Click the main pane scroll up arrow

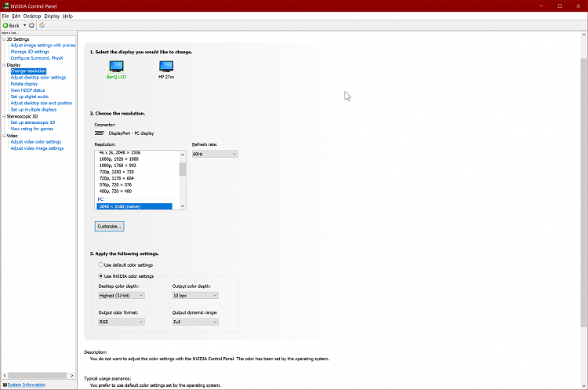click(584, 35)
